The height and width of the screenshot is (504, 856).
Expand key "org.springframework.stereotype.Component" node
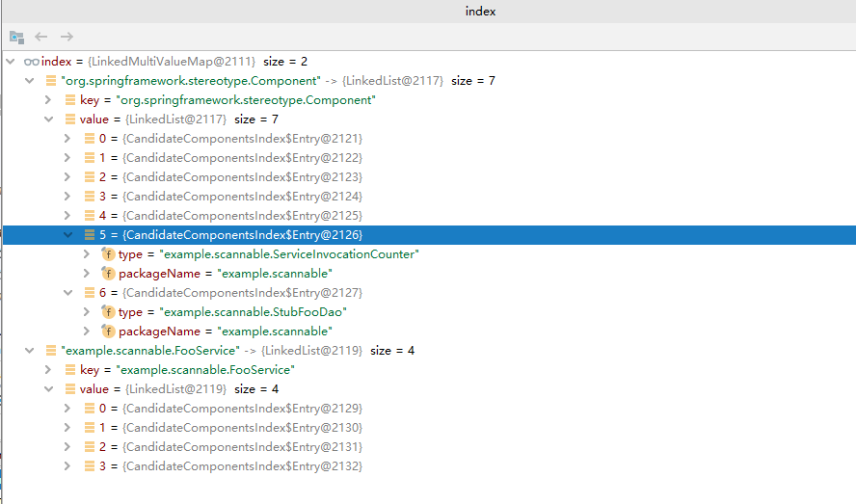49,100
